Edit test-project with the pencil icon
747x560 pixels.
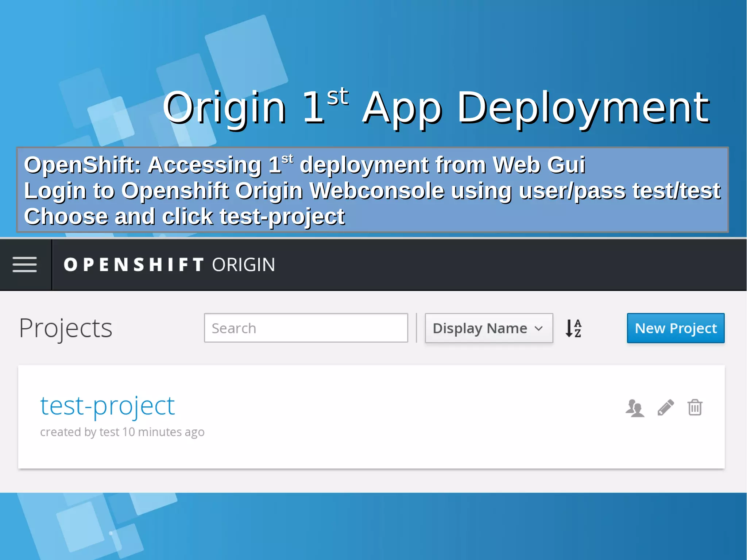point(666,408)
